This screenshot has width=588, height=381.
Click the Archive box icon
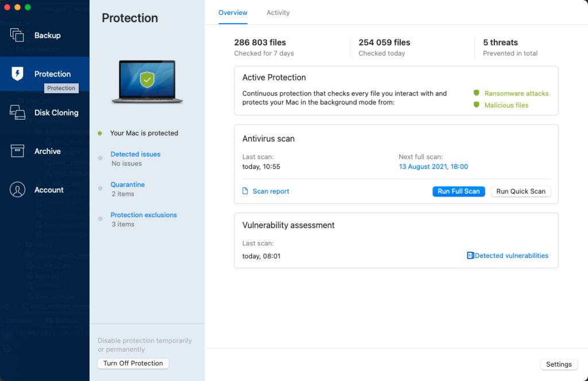pyautogui.click(x=17, y=151)
